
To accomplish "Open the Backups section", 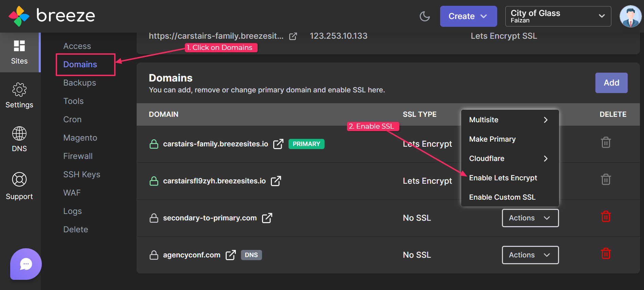I will coord(80,83).
